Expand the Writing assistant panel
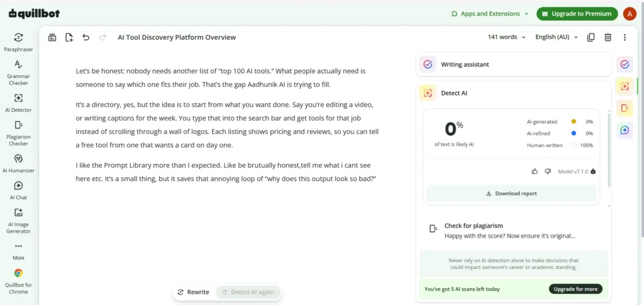This screenshot has height=305, width=644. [x=513, y=64]
